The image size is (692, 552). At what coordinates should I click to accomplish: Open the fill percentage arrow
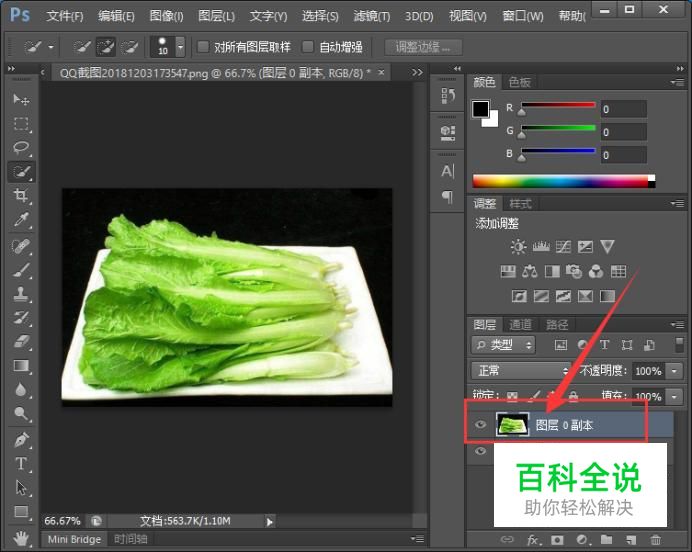674,396
